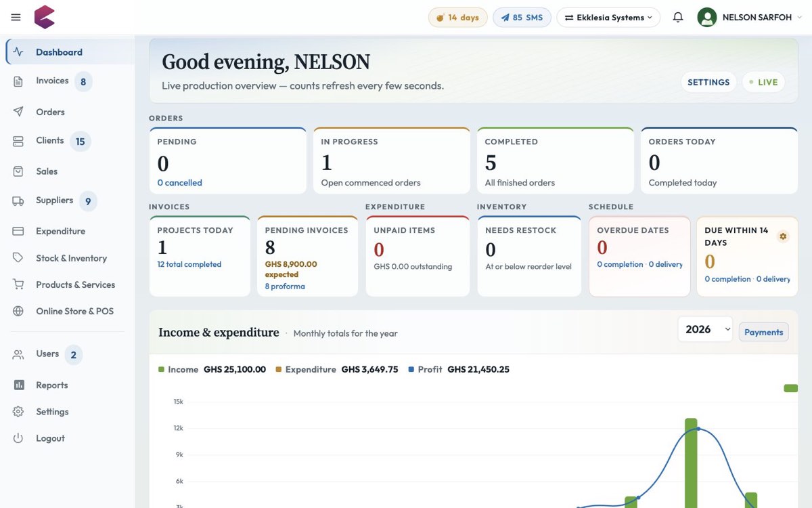Toggle the Expenditure legend series

[x=306, y=369]
